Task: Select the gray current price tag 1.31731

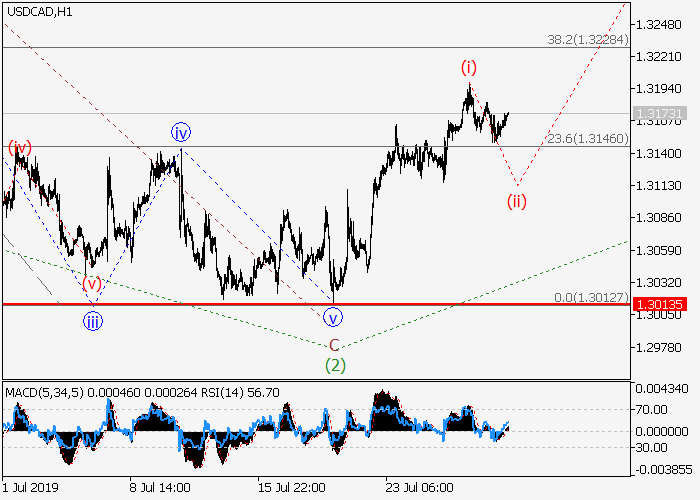Action: click(x=663, y=113)
